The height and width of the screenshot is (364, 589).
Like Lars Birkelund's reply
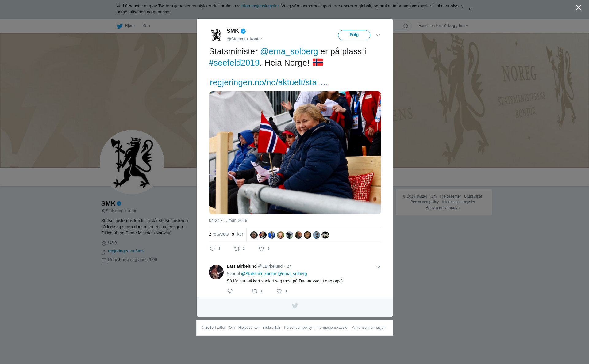[x=279, y=291]
